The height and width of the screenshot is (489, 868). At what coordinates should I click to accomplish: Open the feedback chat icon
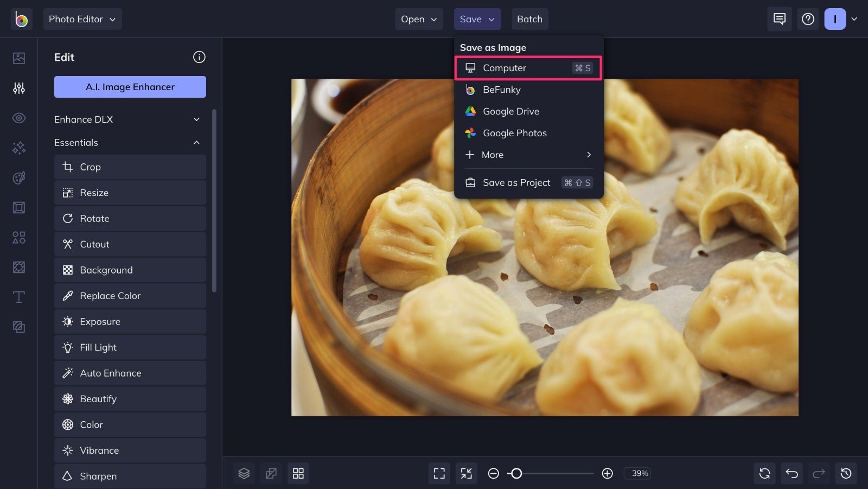[779, 19]
